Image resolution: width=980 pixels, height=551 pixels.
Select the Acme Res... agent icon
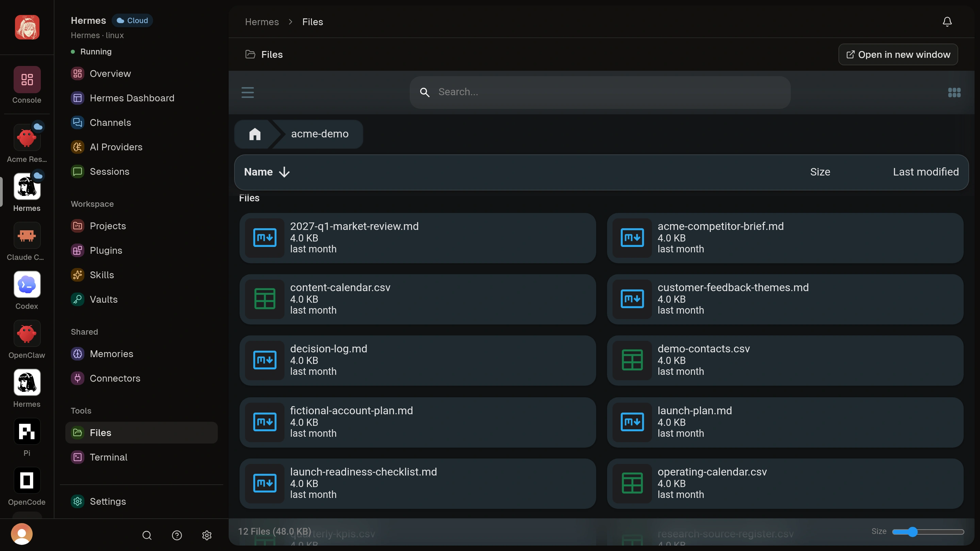[27, 138]
